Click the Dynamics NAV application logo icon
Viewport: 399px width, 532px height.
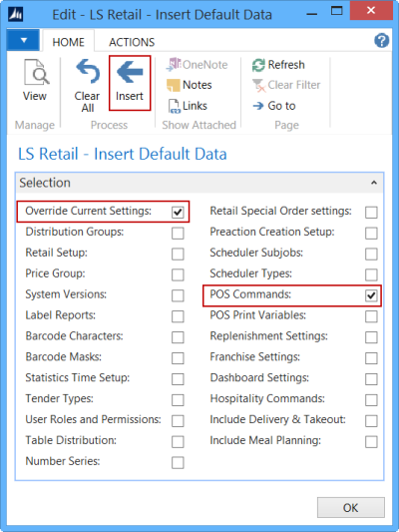click(16, 15)
